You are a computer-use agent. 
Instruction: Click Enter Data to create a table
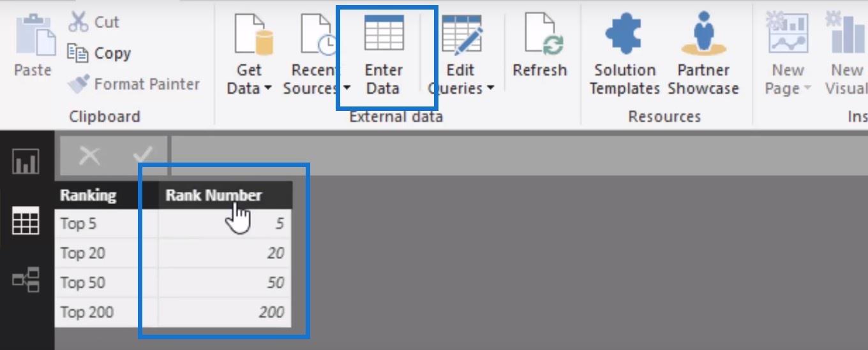pos(384,54)
